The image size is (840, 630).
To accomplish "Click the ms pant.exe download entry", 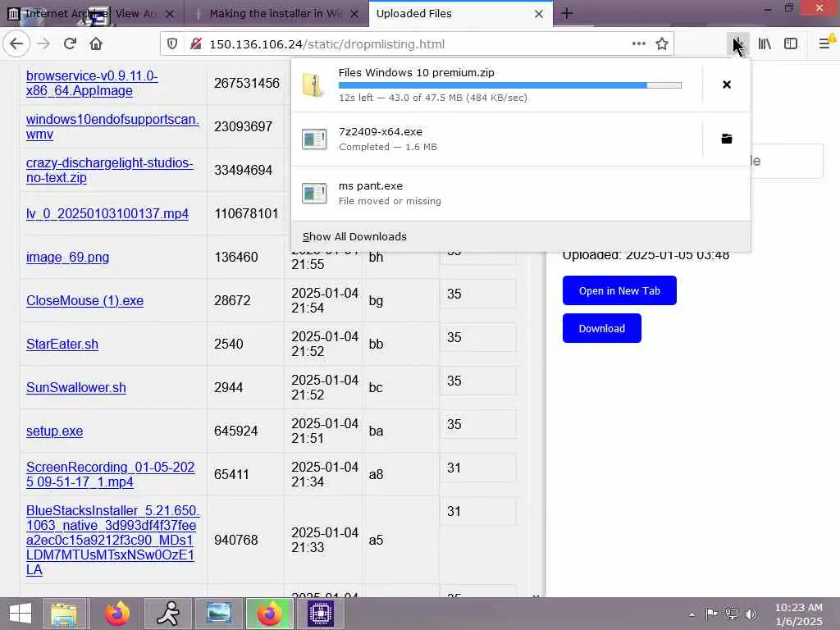I will [x=521, y=194].
